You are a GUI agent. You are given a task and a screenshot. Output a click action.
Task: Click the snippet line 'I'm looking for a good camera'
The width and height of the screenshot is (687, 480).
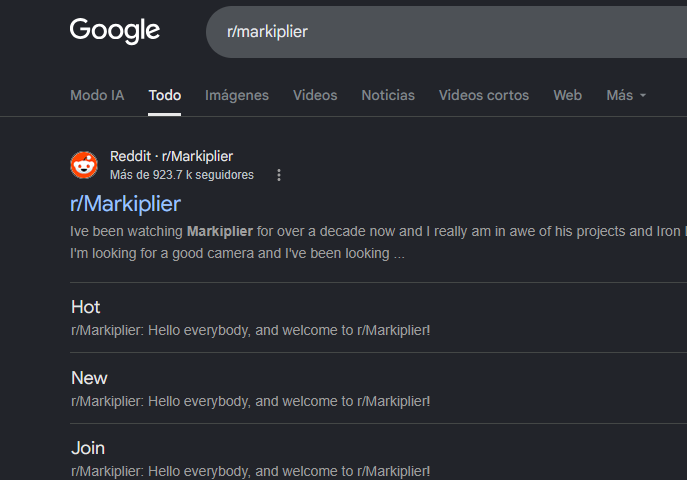tap(237, 254)
